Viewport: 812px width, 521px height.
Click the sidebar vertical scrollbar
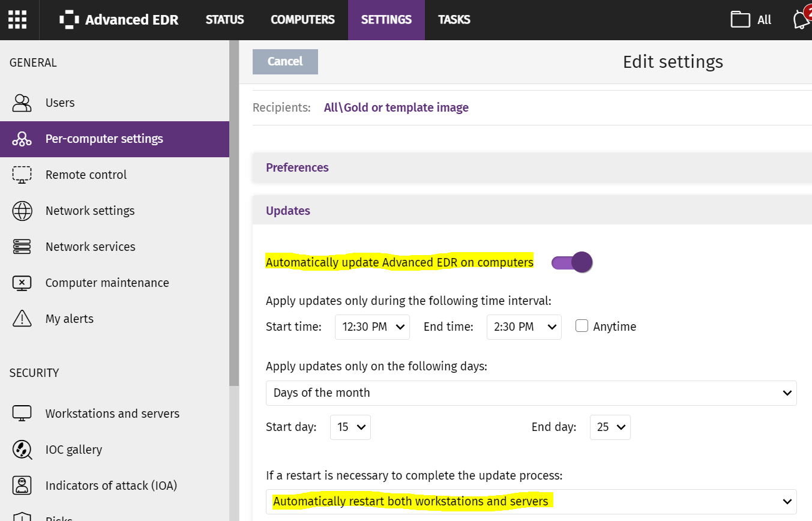pyautogui.click(x=234, y=213)
